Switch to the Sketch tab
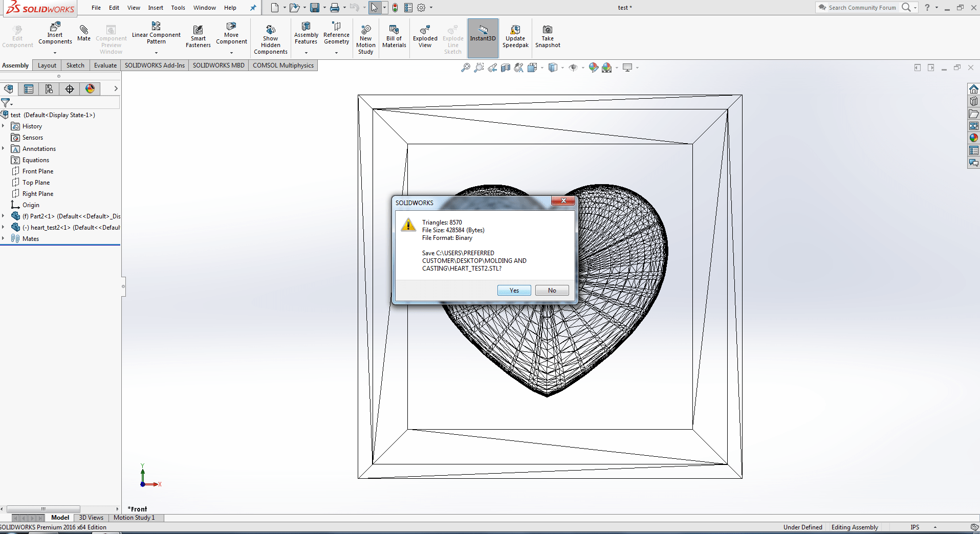Image resolution: width=980 pixels, height=534 pixels. point(75,65)
